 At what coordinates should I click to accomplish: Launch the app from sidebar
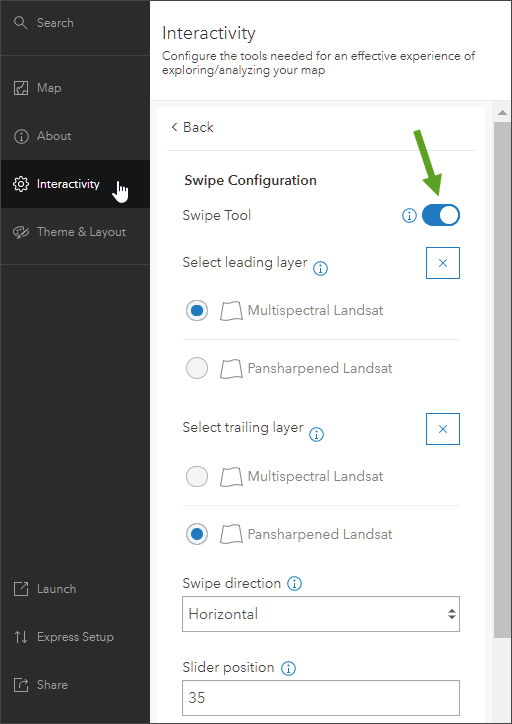[x=75, y=589]
